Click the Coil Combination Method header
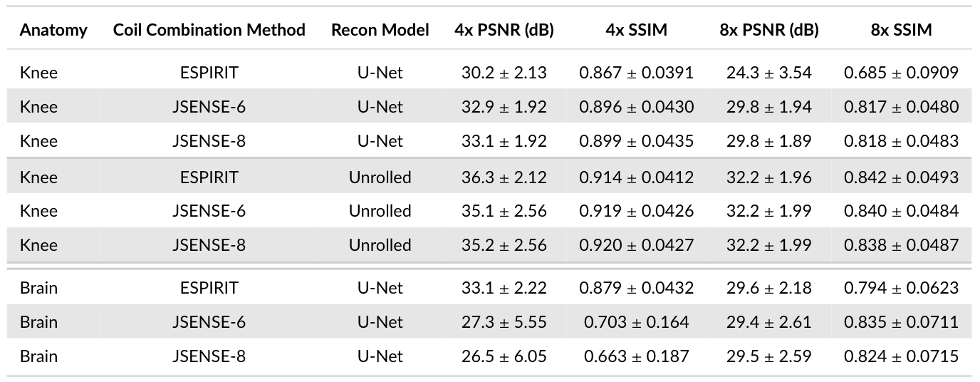This screenshot has width=980, height=382. tap(209, 30)
